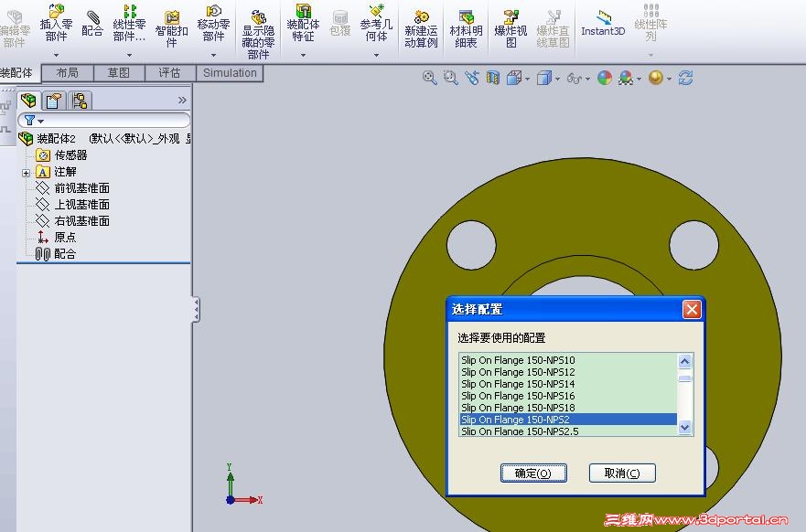Click New Motion Study (新建运动算例)
The height and width of the screenshot is (532, 806).
(x=421, y=28)
